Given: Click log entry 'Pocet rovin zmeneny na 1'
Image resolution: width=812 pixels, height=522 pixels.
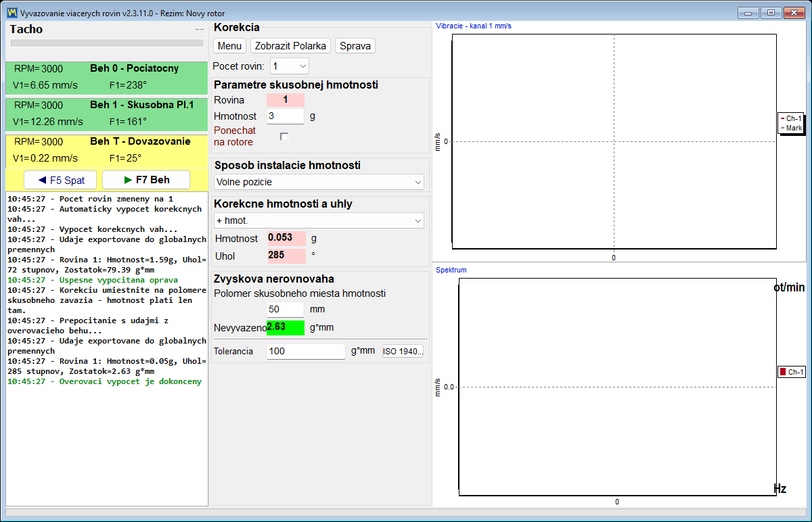Looking at the screenshot, I should coord(90,199).
